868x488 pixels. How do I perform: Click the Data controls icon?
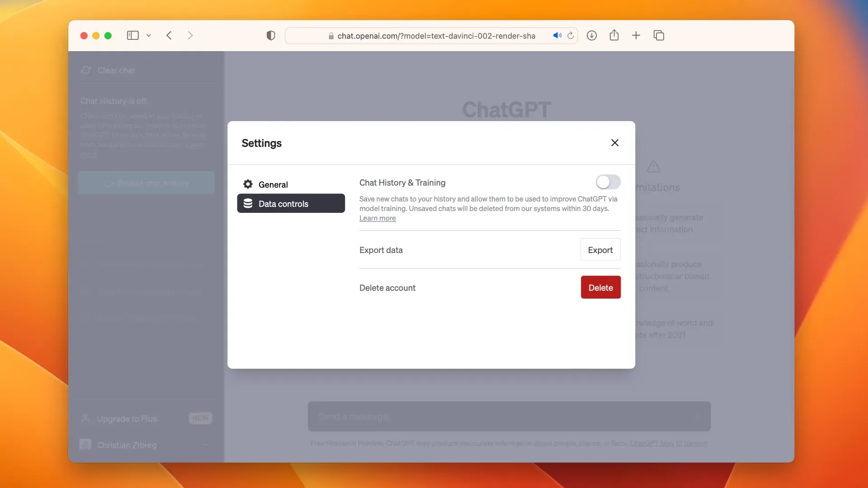[x=249, y=202]
